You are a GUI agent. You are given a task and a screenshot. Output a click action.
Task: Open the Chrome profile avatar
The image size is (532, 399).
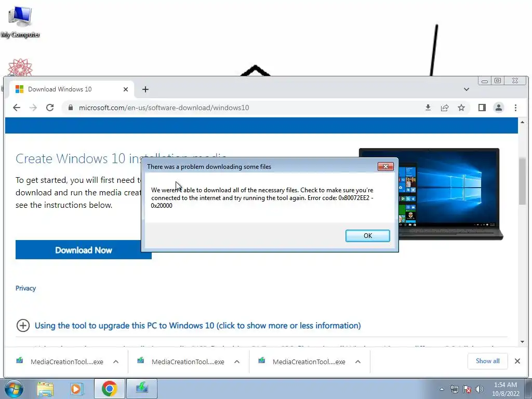click(498, 108)
